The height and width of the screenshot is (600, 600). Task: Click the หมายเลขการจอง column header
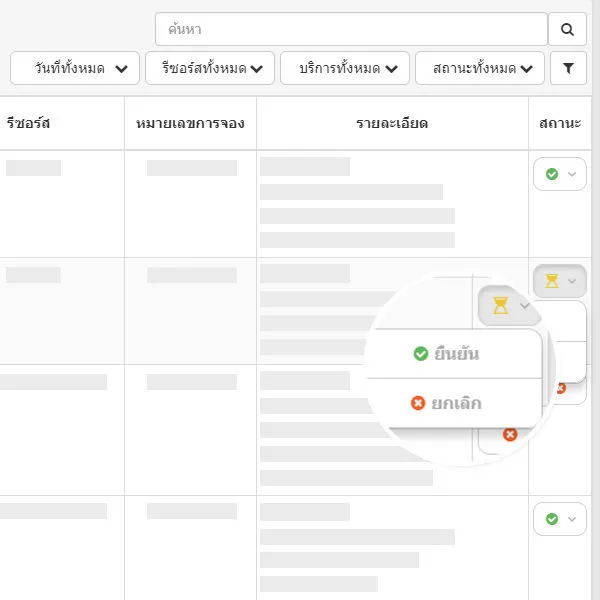[190, 123]
